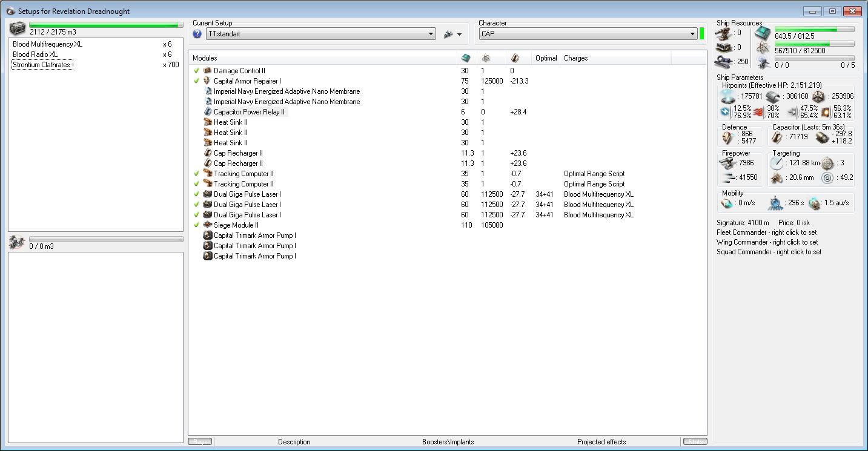Click the cargo capacity progress bar 2112 / 2175 m3
This screenshot has height=451, width=868.
(x=106, y=25)
